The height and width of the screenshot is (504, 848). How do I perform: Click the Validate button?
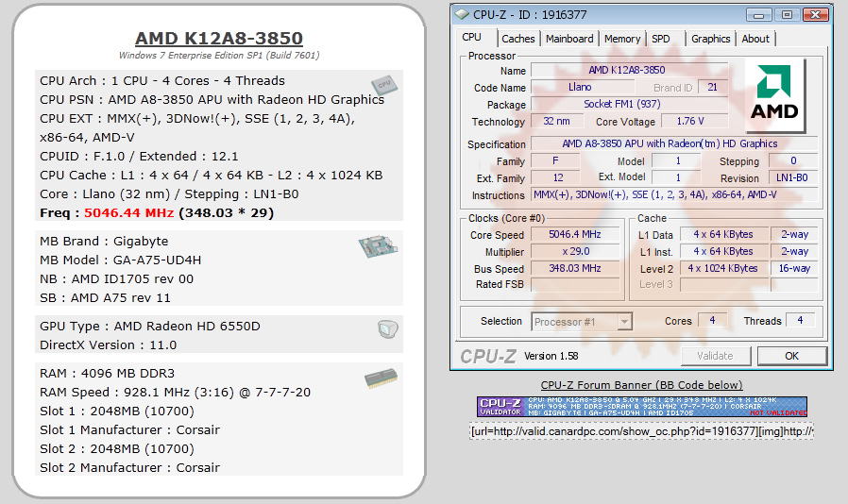click(714, 356)
